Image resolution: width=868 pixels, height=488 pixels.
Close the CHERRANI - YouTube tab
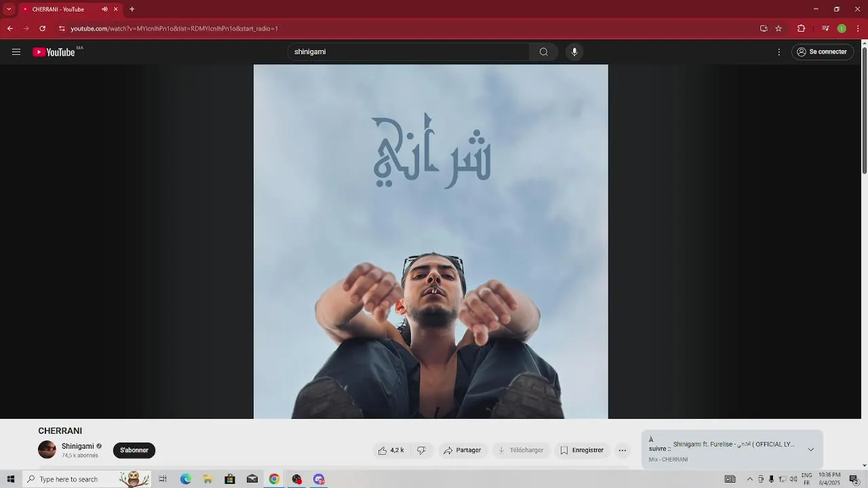point(115,9)
